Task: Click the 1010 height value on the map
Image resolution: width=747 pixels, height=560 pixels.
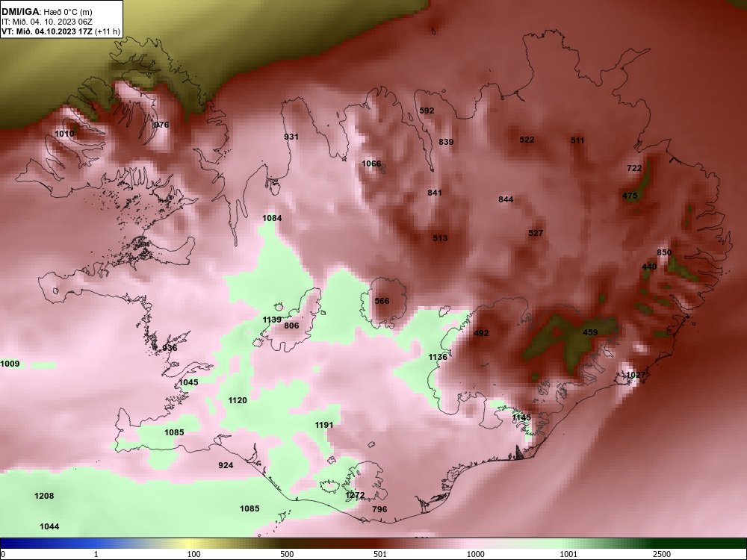Action: pyautogui.click(x=64, y=134)
